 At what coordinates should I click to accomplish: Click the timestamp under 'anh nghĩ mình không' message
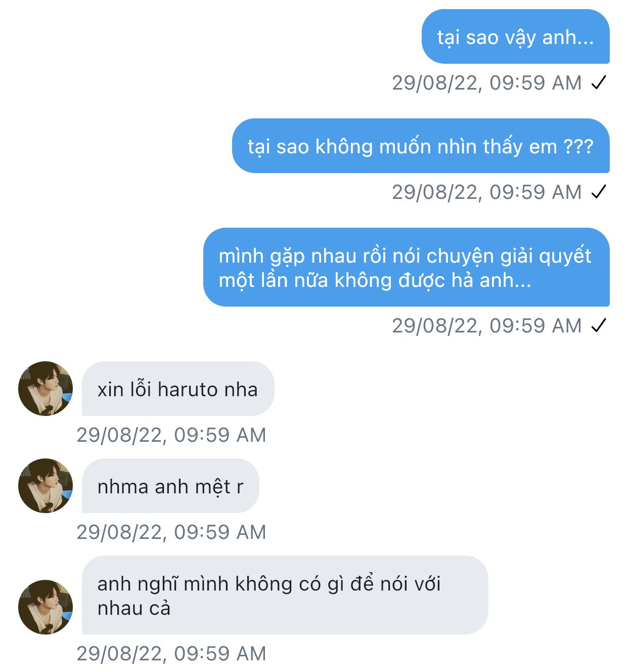pyautogui.click(x=171, y=653)
